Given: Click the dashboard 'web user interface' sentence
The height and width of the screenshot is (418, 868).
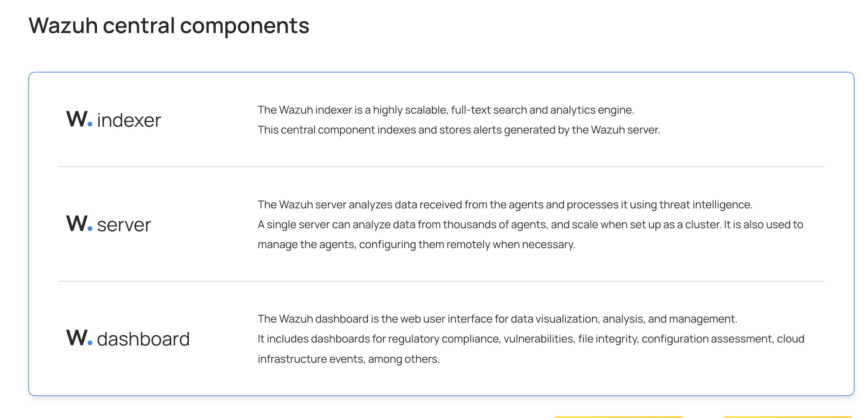Looking at the screenshot, I should tap(497, 319).
